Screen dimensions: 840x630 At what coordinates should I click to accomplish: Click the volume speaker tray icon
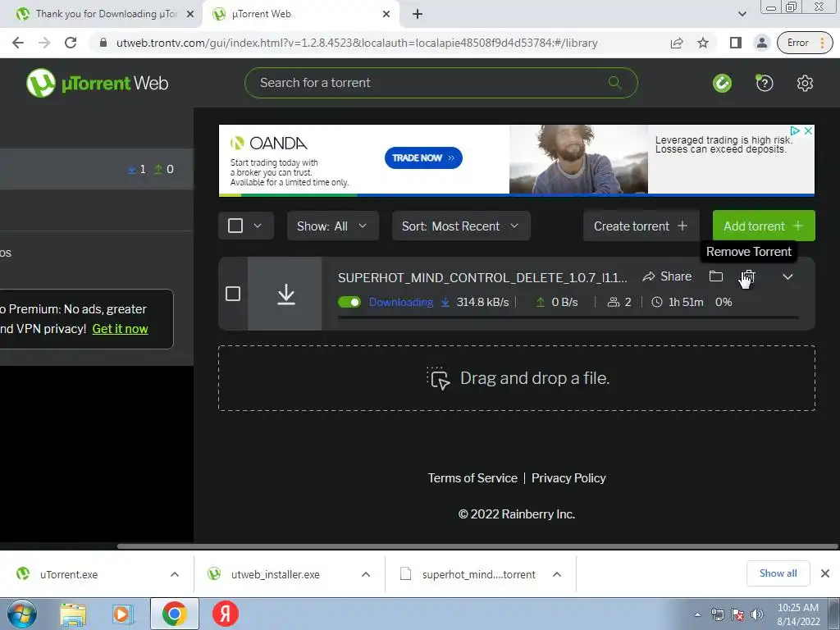(756, 614)
